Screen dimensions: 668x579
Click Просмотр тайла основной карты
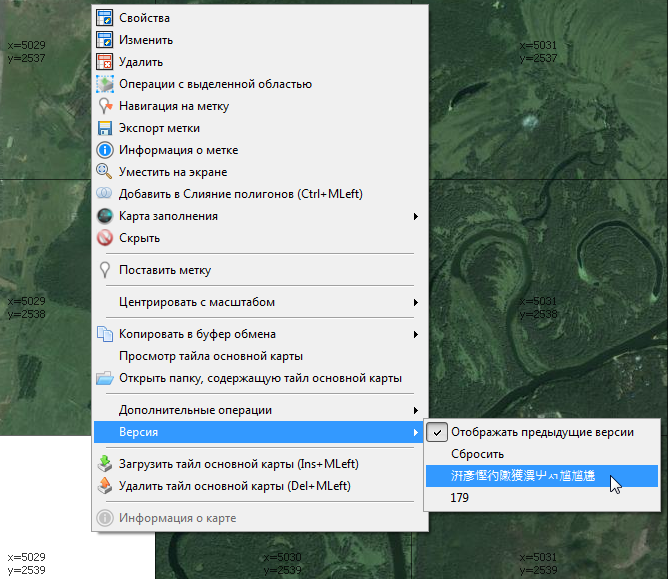pyautogui.click(x=211, y=356)
